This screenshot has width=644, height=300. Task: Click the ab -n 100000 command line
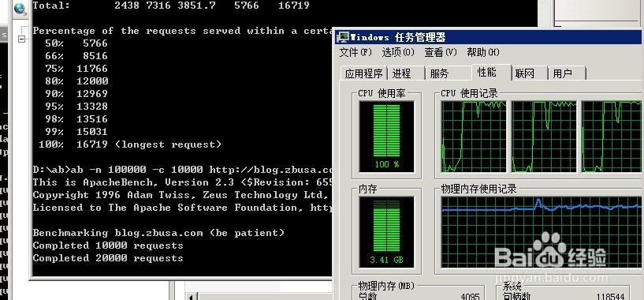182,170
